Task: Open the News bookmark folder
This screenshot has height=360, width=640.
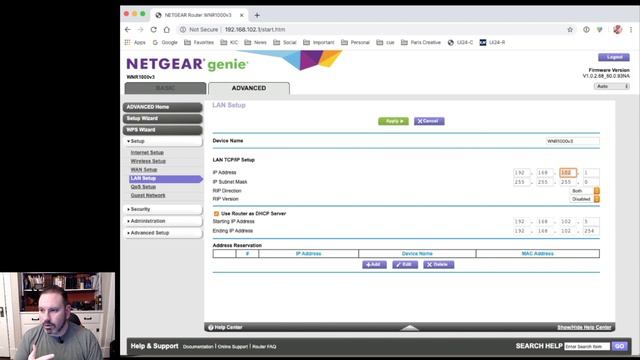Action: click(x=256, y=42)
